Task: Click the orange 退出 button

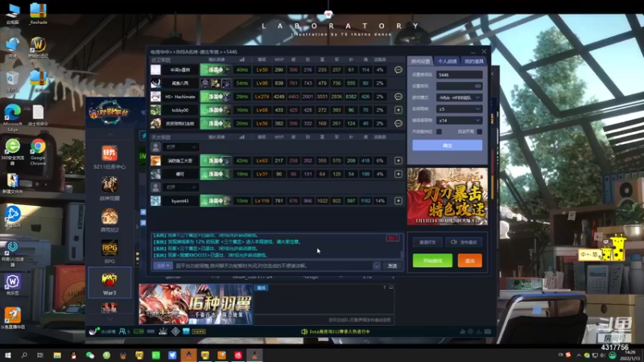Action: click(x=470, y=261)
